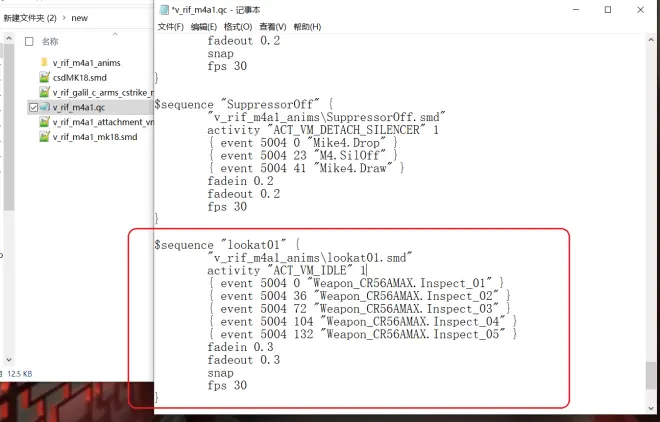Click the 新建文件夹 (2) breadcrumb

[x=30, y=18]
